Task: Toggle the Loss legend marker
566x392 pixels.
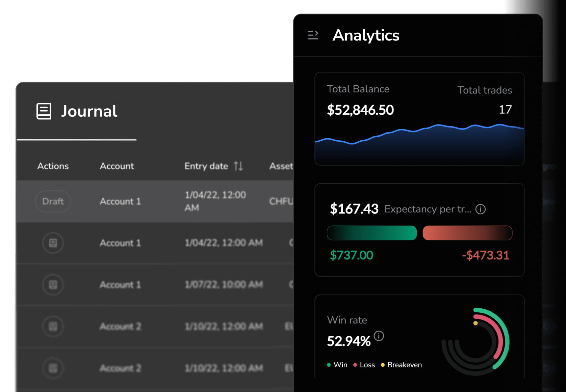Action: 355,365
